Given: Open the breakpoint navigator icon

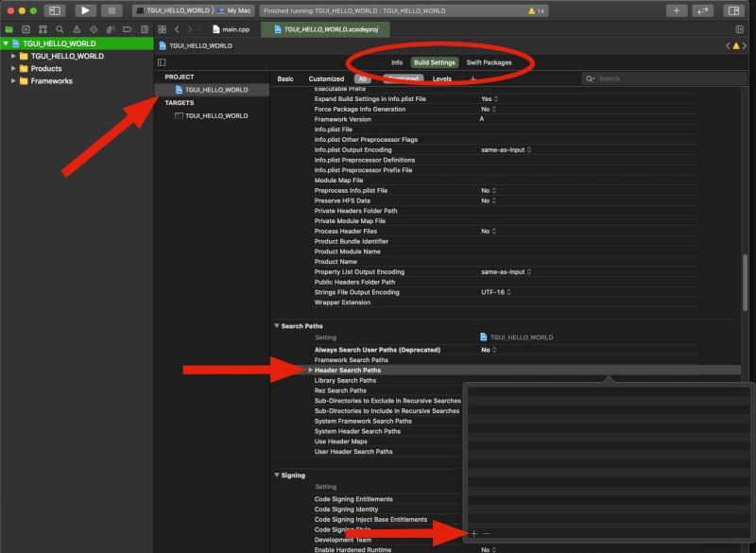Looking at the screenshot, I should click(x=128, y=28).
